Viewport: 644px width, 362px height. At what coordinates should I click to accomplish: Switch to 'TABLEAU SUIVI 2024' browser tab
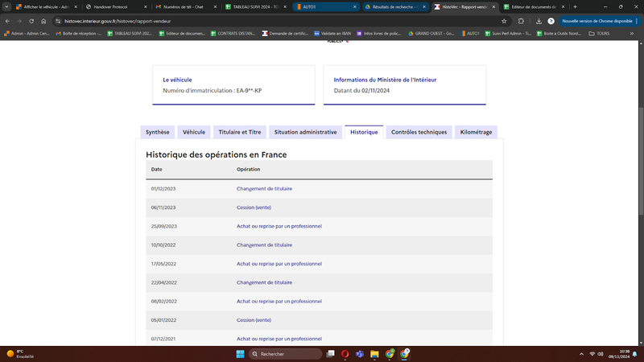256,6
